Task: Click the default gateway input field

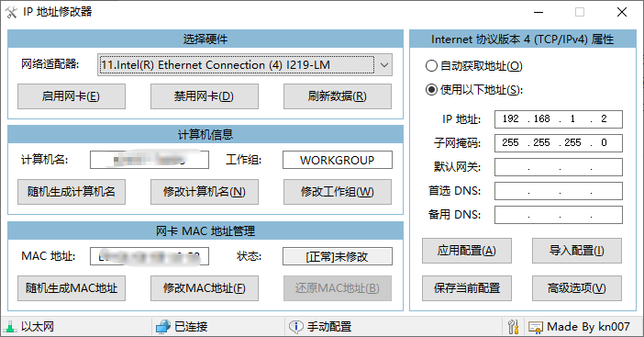Action: (558, 167)
